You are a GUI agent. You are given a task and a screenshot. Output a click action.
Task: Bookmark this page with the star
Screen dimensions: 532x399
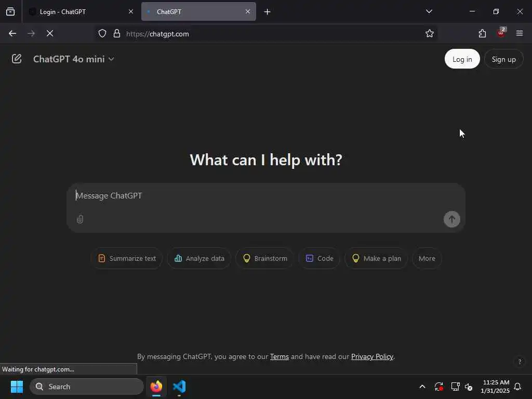click(429, 34)
